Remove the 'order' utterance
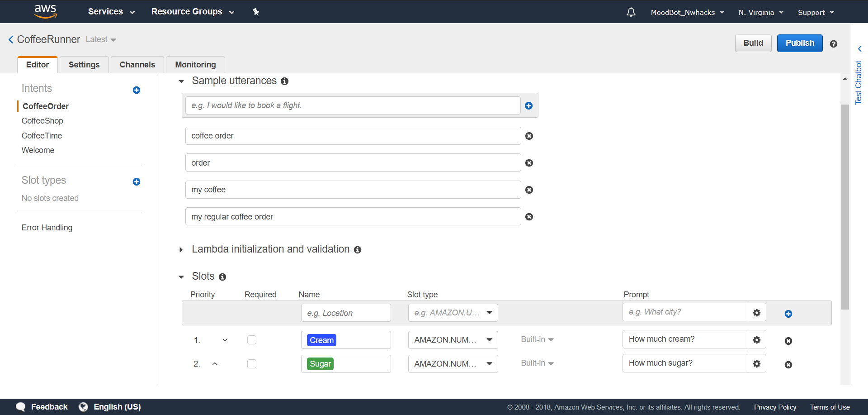Image resolution: width=868 pixels, height=415 pixels. pos(529,163)
